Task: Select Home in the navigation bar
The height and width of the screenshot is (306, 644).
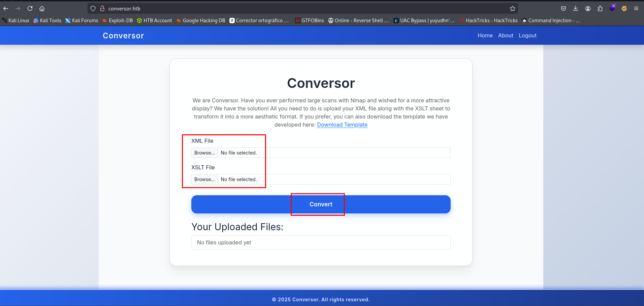Action: pyautogui.click(x=485, y=35)
